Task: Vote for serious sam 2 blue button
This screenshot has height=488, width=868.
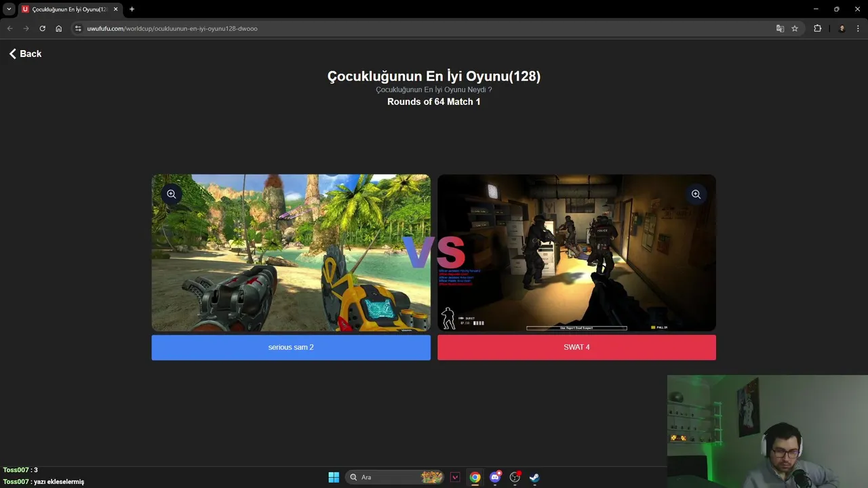Action: [291, 347]
